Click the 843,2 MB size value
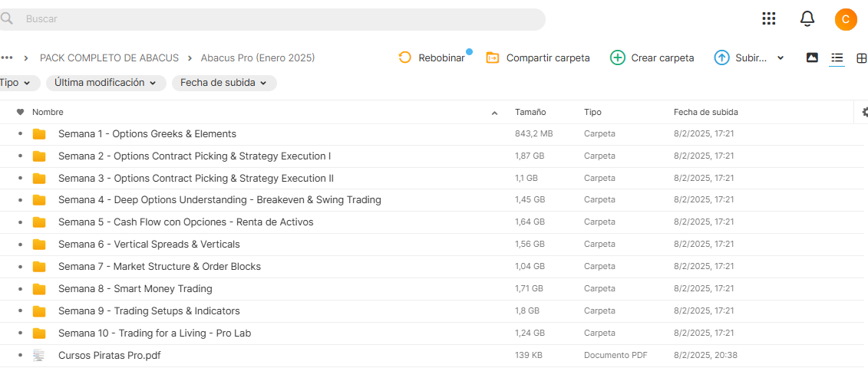This screenshot has width=868, height=391. pyautogui.click(x=533, y=134)
